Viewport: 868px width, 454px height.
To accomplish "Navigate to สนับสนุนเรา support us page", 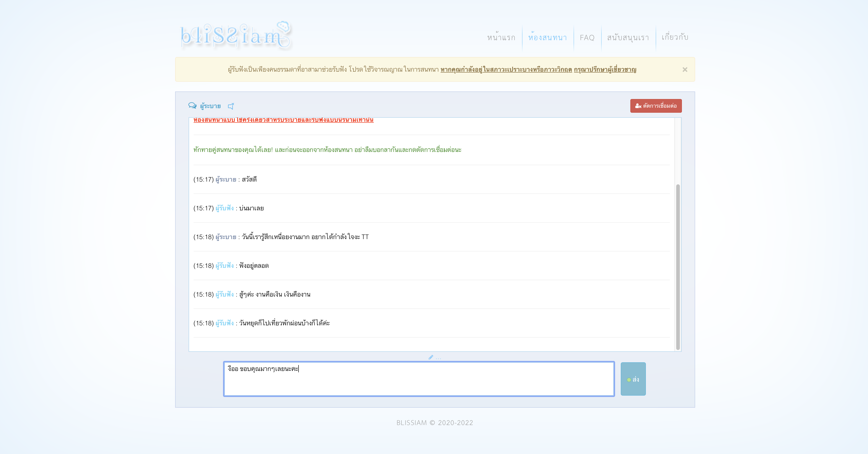I will (628, 37).
